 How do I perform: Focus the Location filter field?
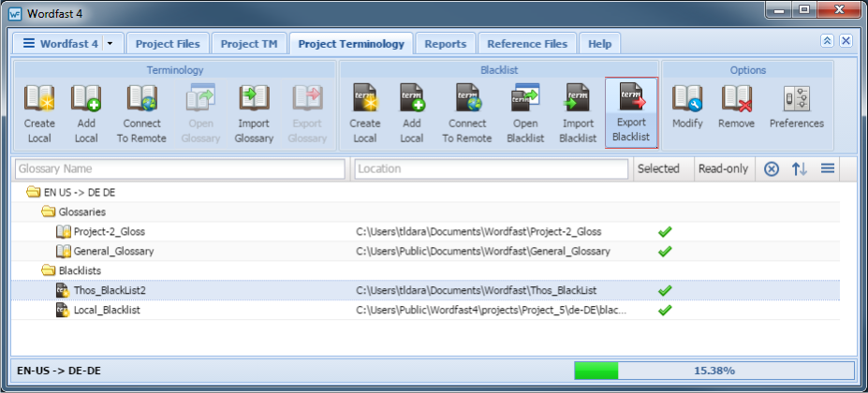[491, 168]
